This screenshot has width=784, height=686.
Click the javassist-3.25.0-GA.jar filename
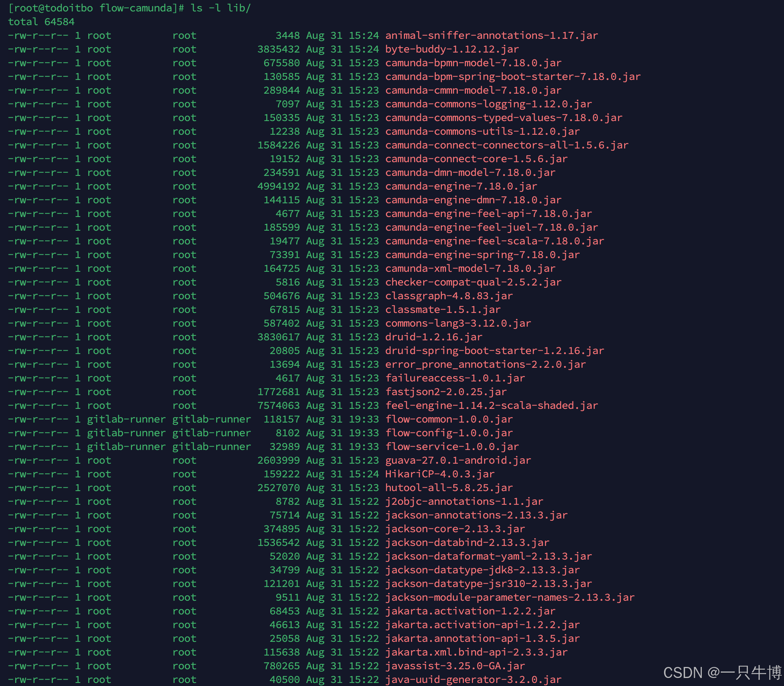pyautogui.click(x=455, y=666)
